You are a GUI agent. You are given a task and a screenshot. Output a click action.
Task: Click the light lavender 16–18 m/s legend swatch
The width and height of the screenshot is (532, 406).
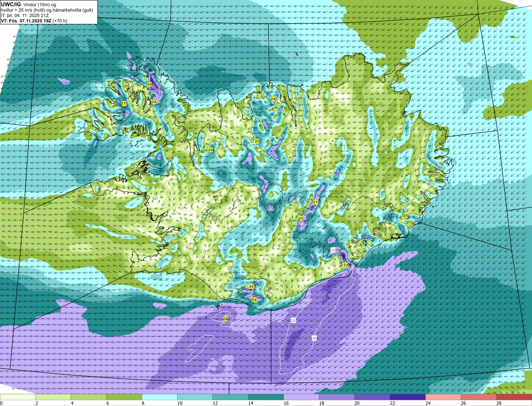301,397
